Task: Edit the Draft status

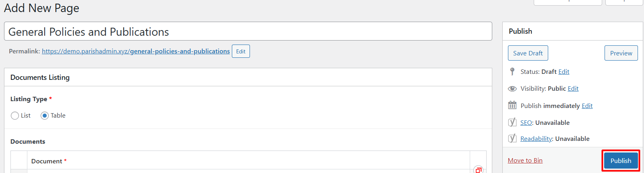Action: 564,71
